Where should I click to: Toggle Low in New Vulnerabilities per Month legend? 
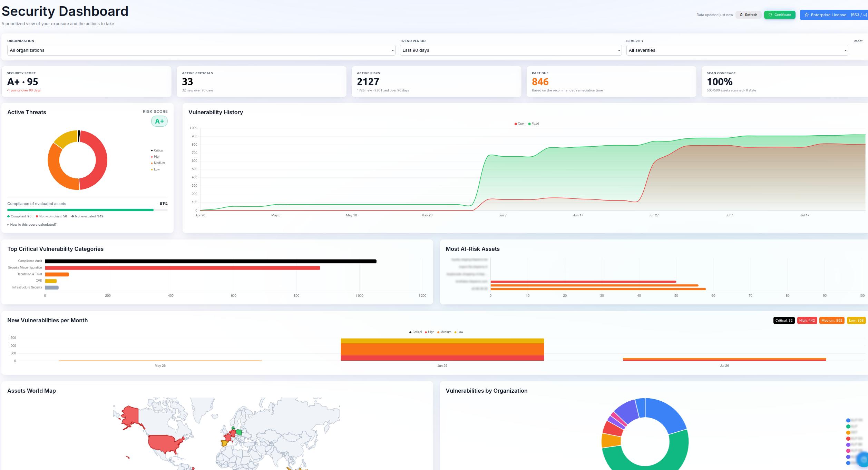tap(459, 332)
